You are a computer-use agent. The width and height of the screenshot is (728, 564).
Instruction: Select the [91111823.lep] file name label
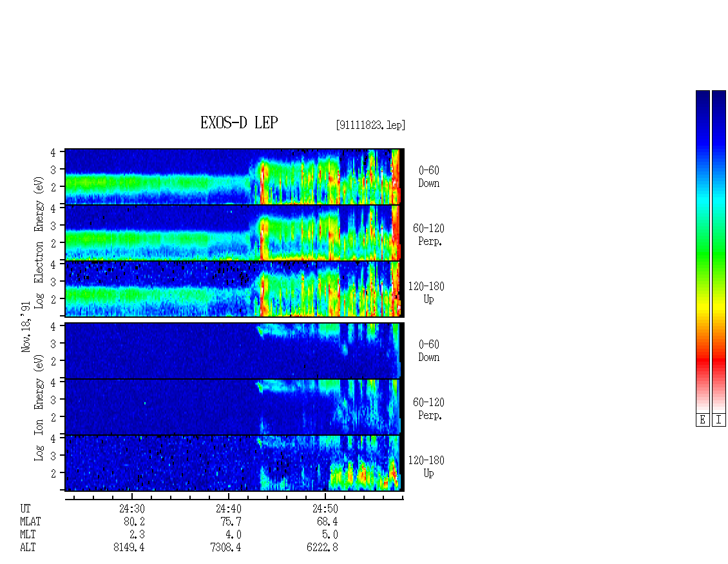[x=370, y=125]
